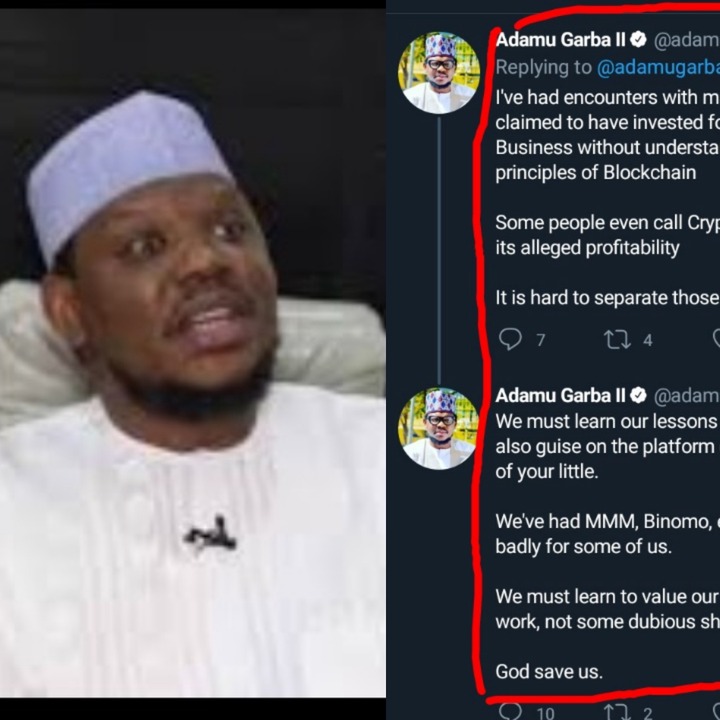Click the reply icon on the first tweet

[x=511, y=340]
